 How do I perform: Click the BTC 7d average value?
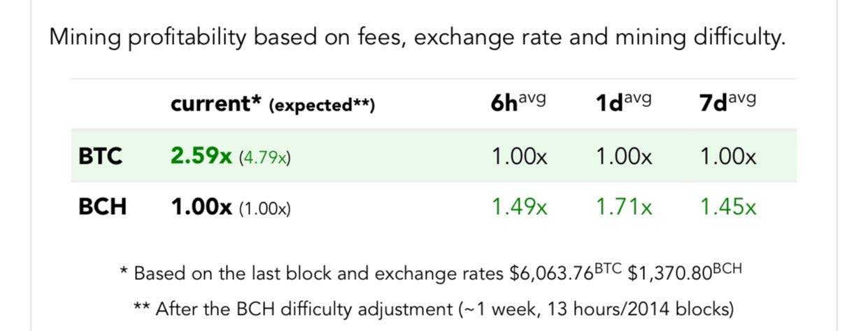(728, 155)
